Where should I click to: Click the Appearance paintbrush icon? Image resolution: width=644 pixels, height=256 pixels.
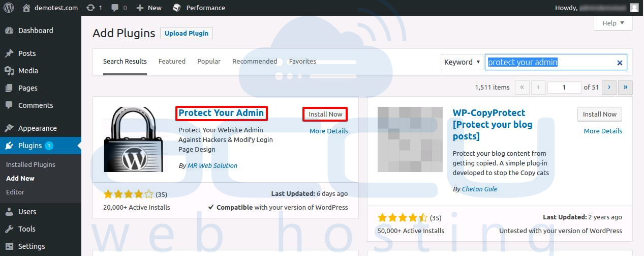9,128
